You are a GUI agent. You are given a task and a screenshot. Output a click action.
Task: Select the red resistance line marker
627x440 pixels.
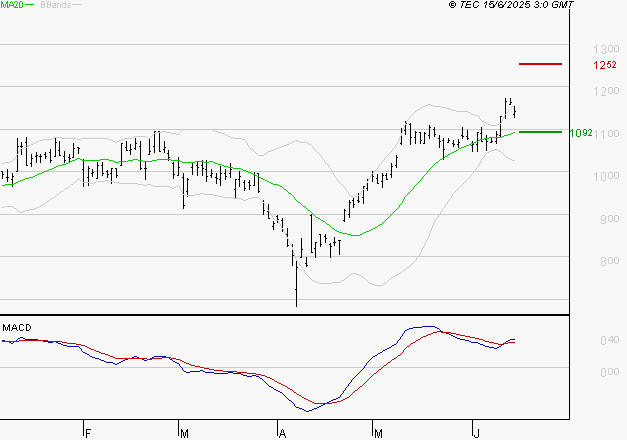[541, 63]
